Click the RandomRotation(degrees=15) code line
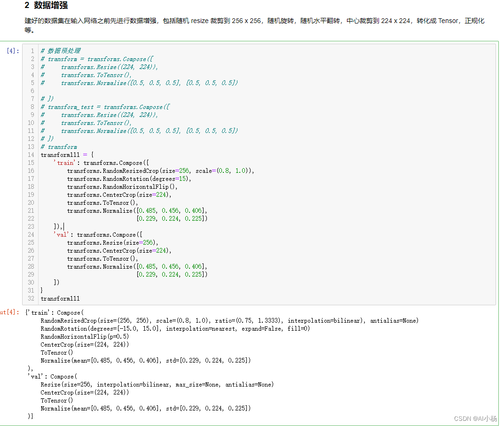504x426 pixels. coord(129,179)
